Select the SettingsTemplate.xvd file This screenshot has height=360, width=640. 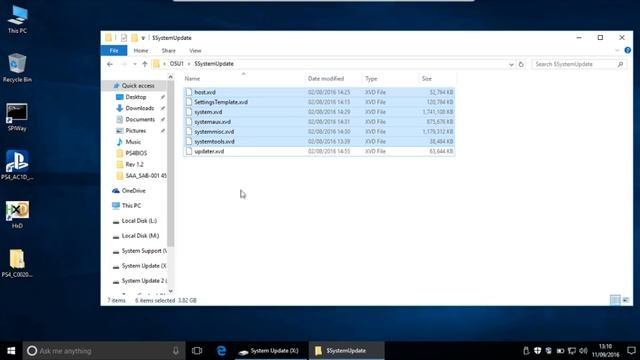[319, 102]
